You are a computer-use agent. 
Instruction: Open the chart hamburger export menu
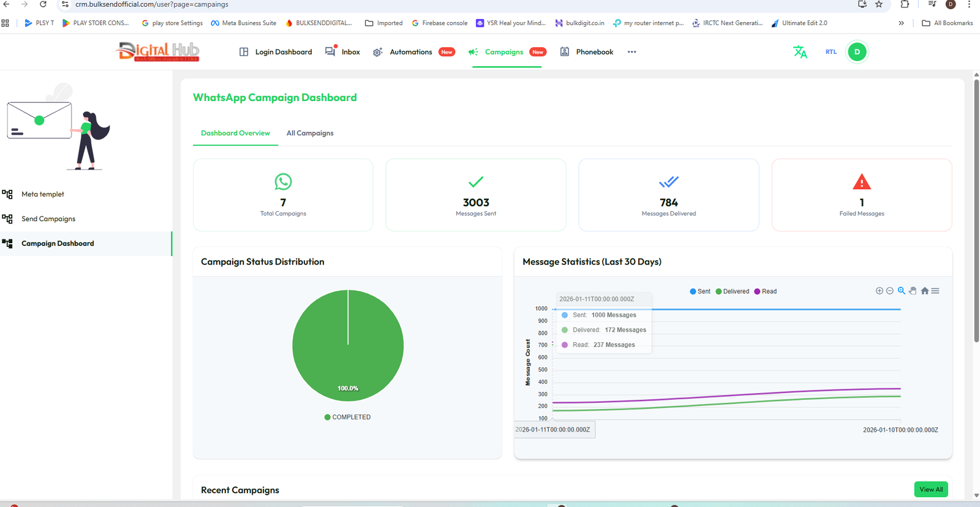(935, 291)
